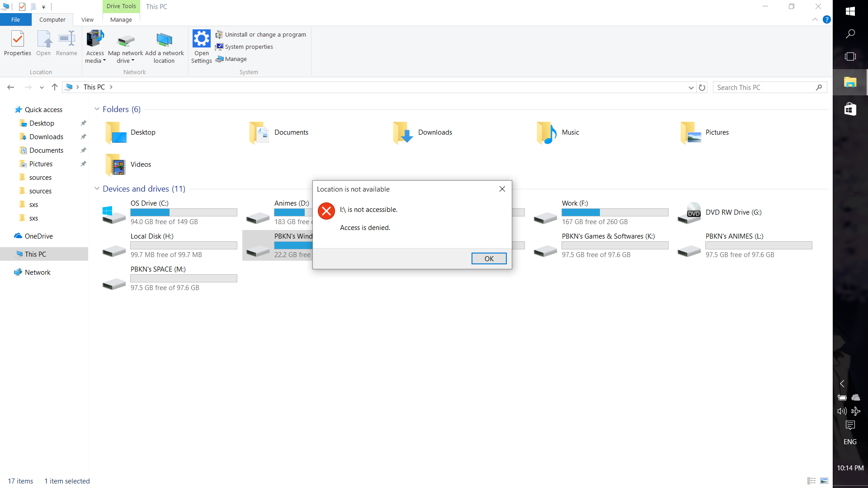Click the Properties ribbon icon
This screenshot has width=868, height=488.
[x=18, y=43]
